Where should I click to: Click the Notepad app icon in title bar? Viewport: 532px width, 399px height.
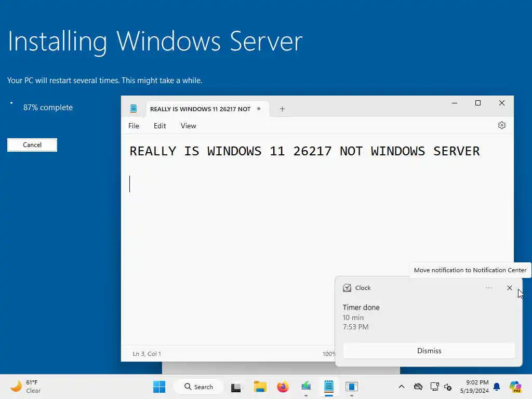pyautogui.click(x=134, y=109)
